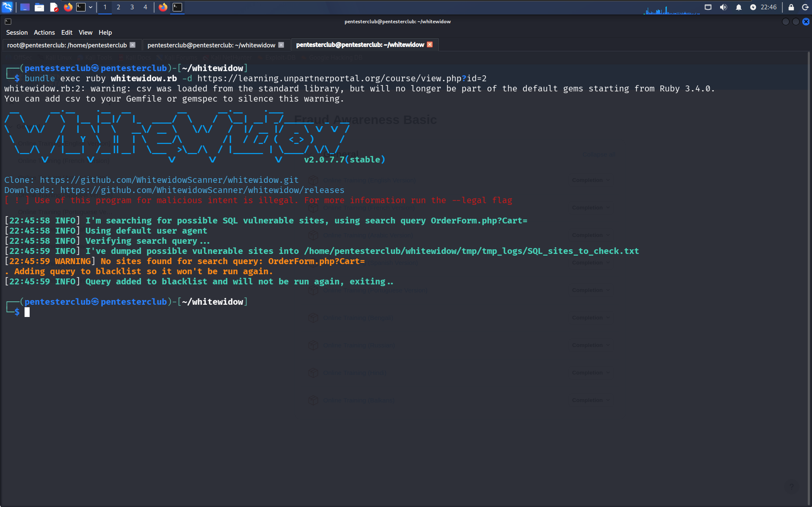Viewport: 812px width, 507px height.
Task: Switch to workspace 4
Action: [145, 7]
